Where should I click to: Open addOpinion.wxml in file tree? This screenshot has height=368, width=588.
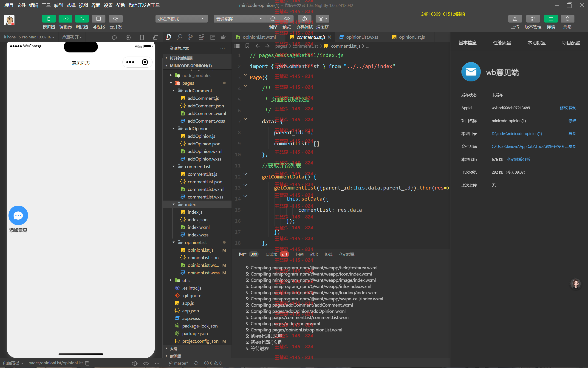(x=205, y=151)
